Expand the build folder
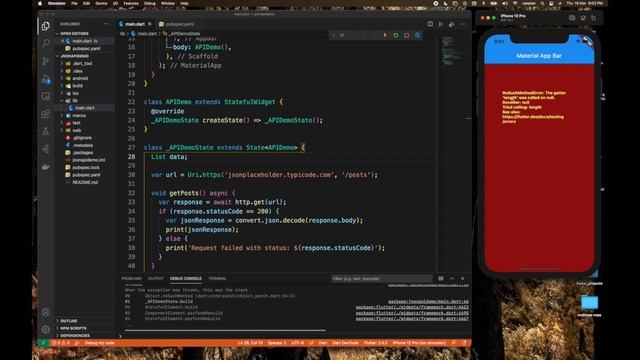Screen dimensions: 640x360 pyautogui.click(x=78, y=86)
